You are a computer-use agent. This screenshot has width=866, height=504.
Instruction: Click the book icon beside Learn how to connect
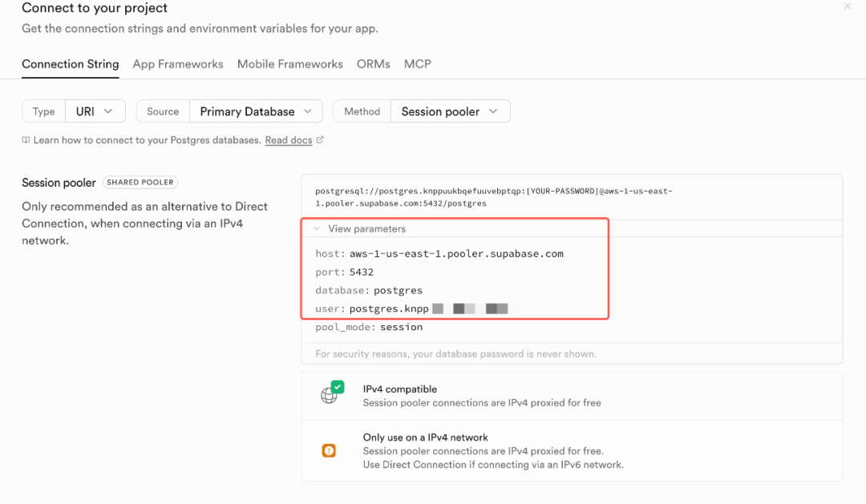[26, 140]
